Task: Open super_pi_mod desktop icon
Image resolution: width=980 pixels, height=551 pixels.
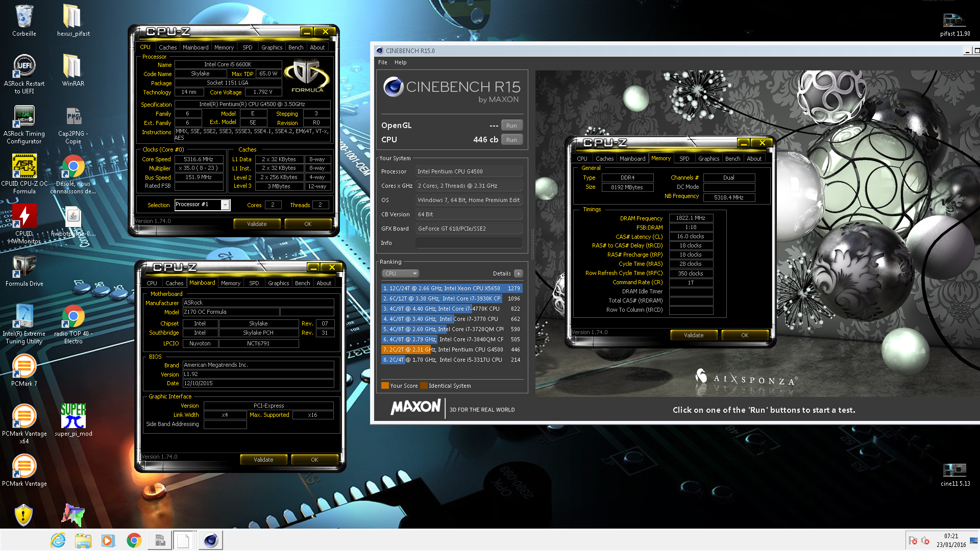Action: click(73, 420)
